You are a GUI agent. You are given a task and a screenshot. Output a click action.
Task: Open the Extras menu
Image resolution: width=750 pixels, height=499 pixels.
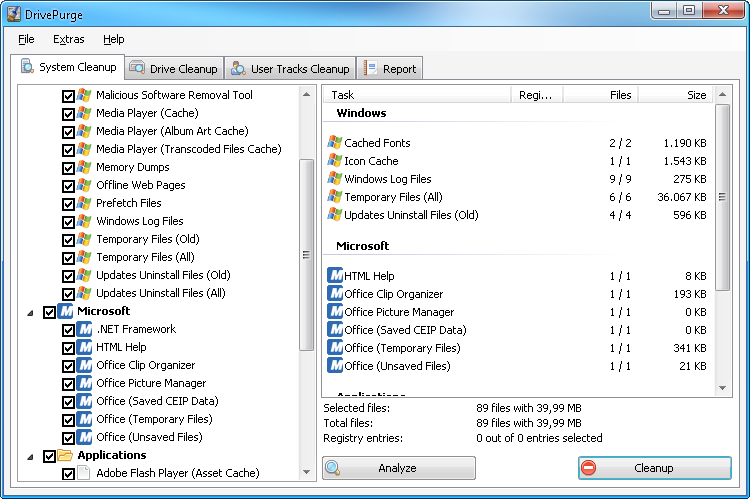click(x=69, y=39)
